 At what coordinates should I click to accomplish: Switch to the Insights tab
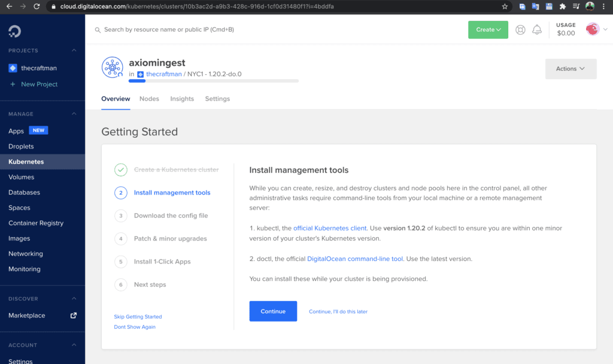pos(182,99)
